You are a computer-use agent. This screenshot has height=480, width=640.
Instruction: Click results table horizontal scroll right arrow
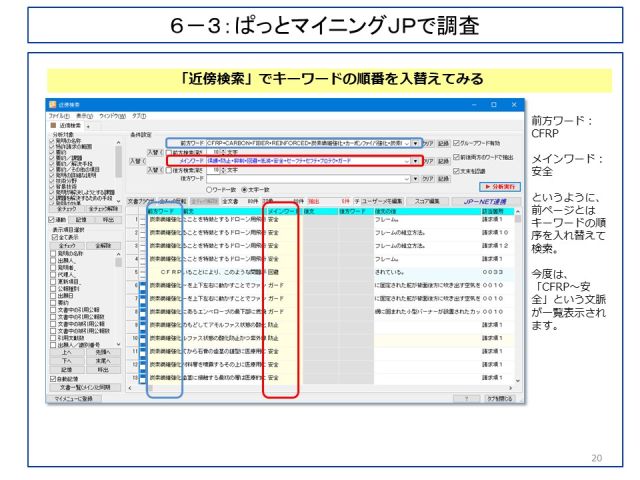[510, 388]
